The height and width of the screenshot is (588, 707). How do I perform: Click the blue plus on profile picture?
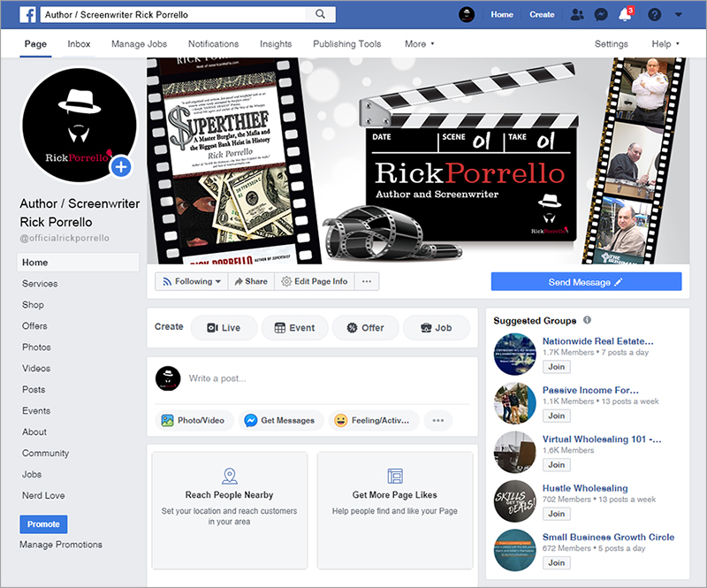[121, 165]
